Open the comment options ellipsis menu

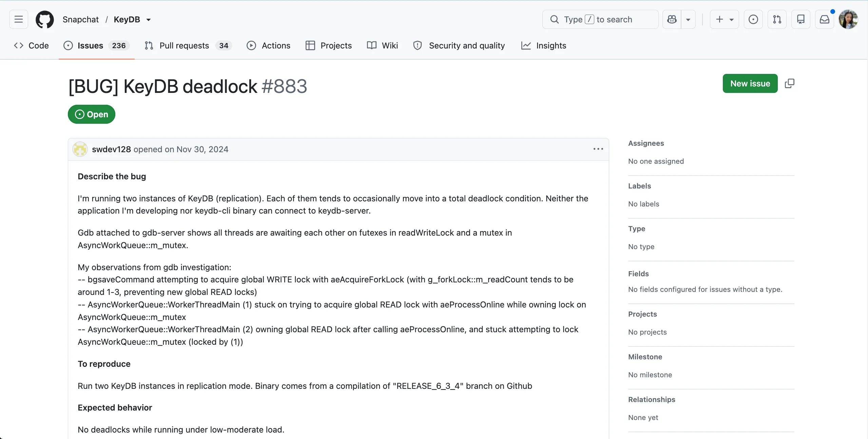click(x=598, y=149)
